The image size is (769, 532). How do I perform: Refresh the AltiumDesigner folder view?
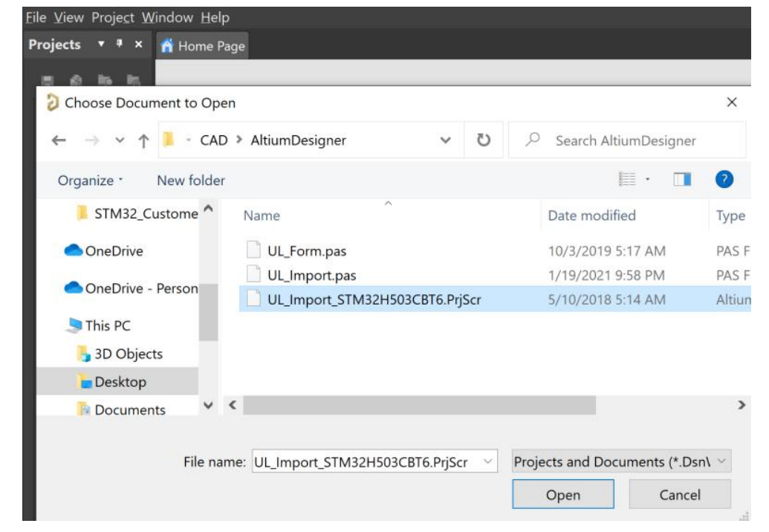pos(484,140)
